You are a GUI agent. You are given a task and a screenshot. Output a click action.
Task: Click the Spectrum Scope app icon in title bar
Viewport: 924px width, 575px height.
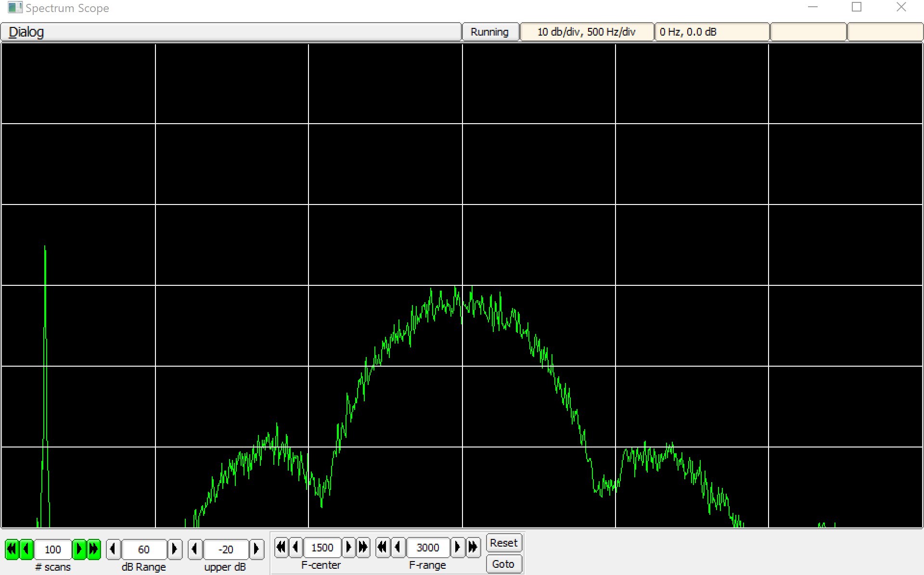[x=15, y=8]
